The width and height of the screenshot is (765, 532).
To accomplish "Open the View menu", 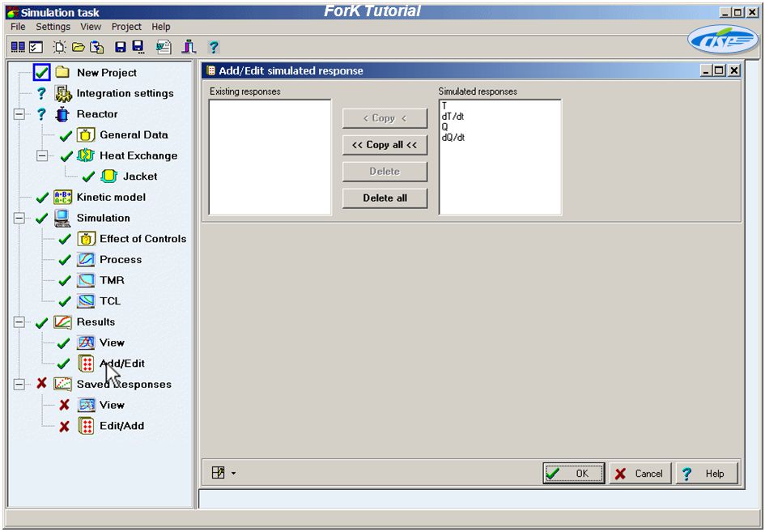I will [x=91, y=27].
